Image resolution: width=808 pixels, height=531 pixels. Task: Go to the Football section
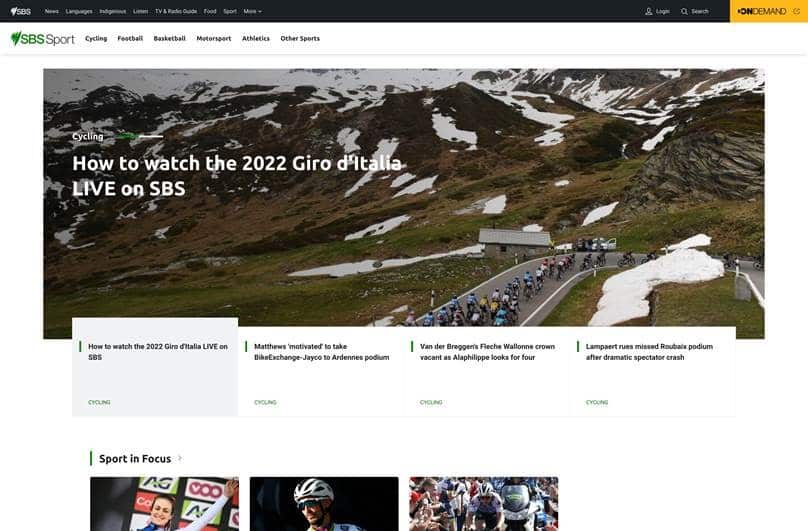point(130,38)
